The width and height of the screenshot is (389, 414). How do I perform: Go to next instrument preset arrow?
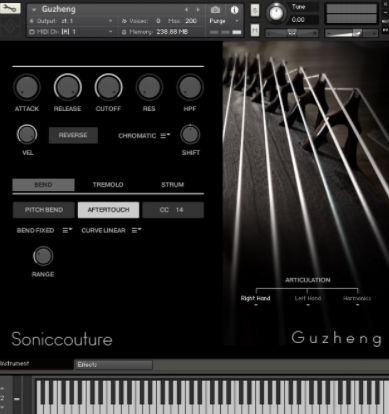point(198,10)
